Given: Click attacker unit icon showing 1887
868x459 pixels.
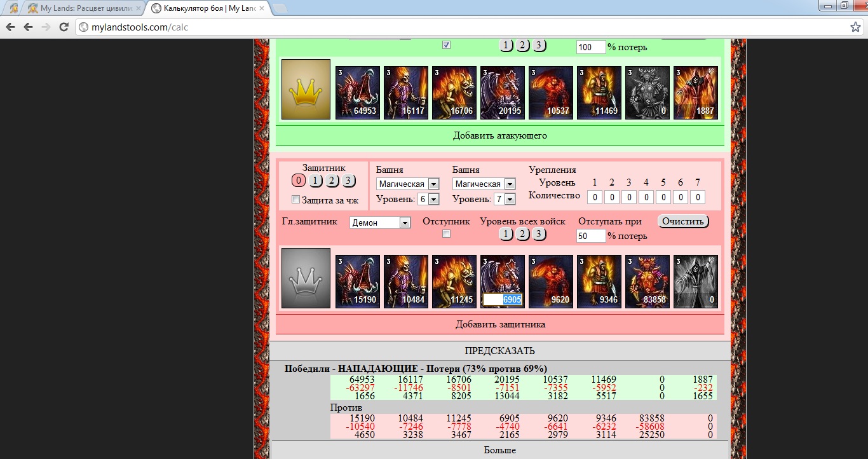Looking at the screenshot, I should [x=696, y=93].
